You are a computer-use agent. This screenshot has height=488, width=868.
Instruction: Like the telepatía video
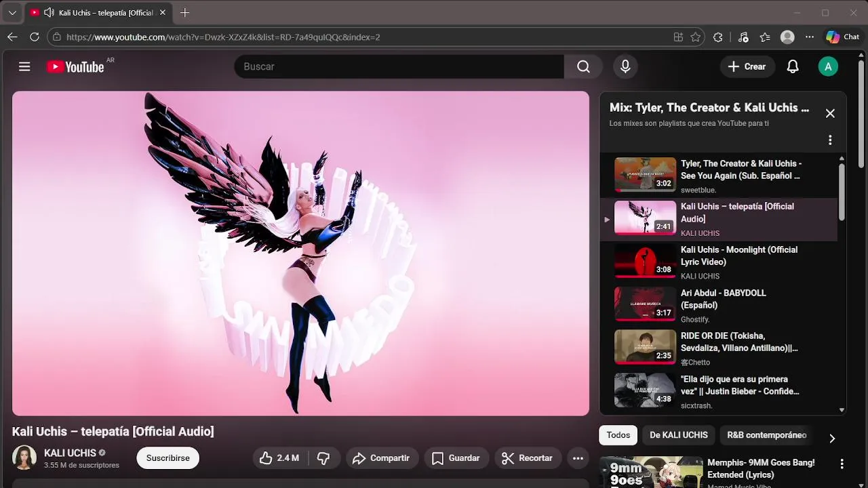[279, 458]
